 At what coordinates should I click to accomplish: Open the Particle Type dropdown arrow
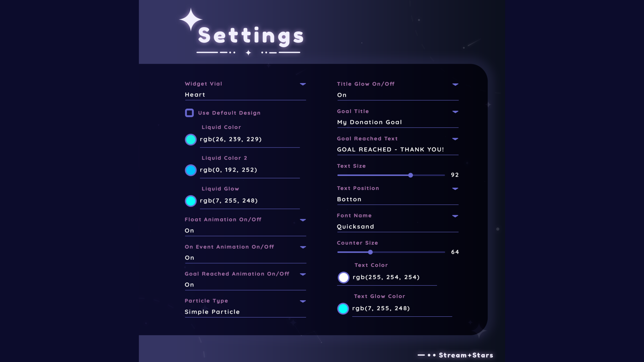pyautogui.click(x=303, y=301)
